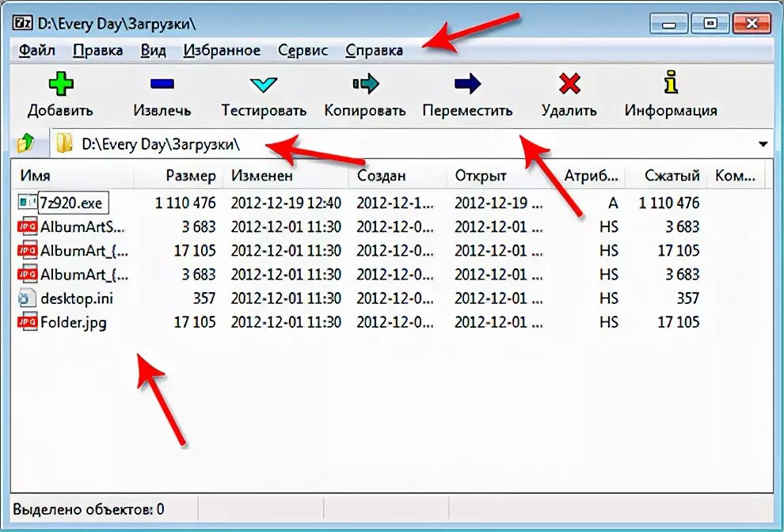This screenshot has width=784, height=532.
Task: Click the Копировать arrow icon
Action: click(x=366, y=83)
